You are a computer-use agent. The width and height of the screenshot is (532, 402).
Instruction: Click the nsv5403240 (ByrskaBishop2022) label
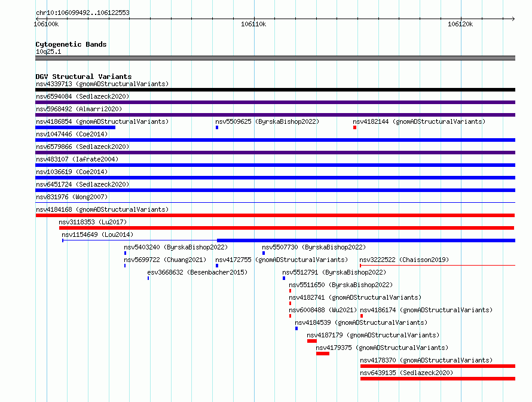(176, 247)
